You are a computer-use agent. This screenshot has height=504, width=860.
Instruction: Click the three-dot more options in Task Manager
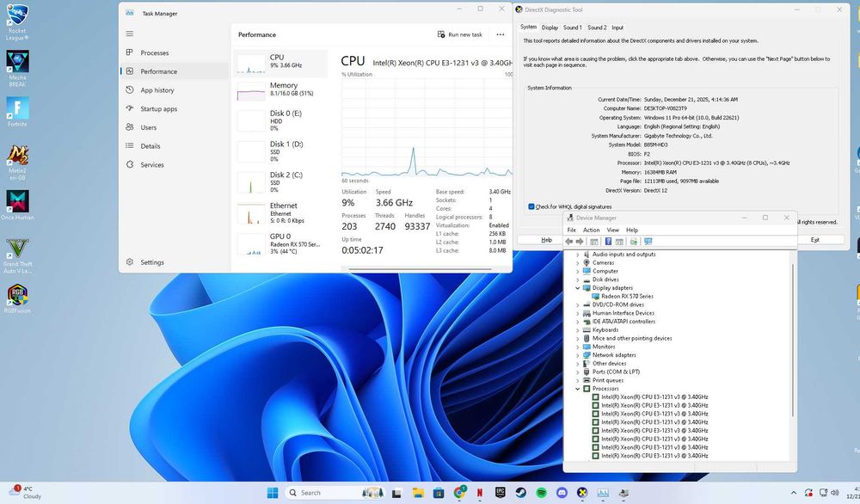coord(501,34)
